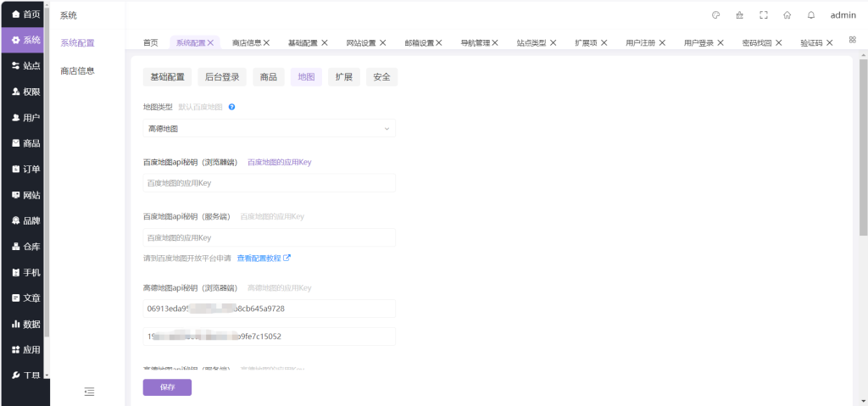868x406 pixels.
Task: Select 系统 in the dark sidebar
Action: pos(22,40)
